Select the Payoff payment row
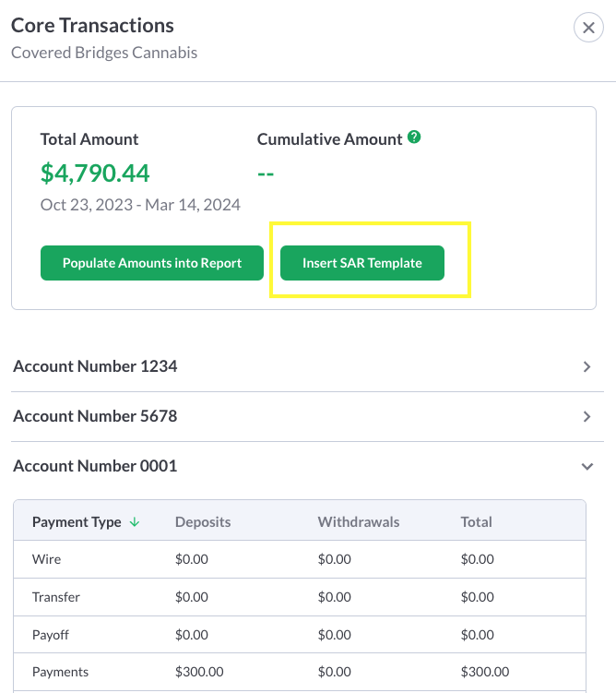Image resolution: width=616 pixels, height=693 pixels. click(x=52, y=635)
